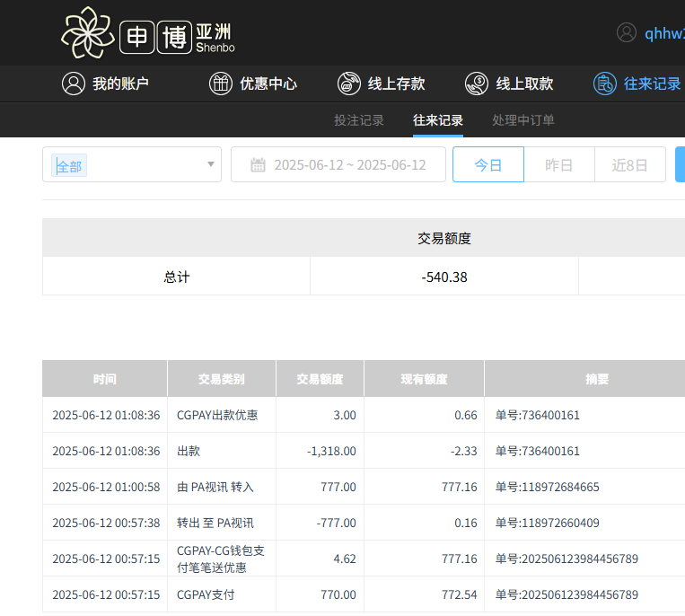
Task: Click the 往来记录 document icon
Action: click(x=605, y=84)
